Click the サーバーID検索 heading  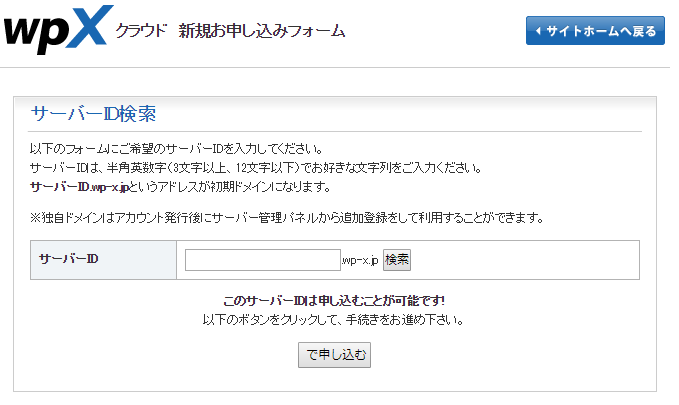pos(93,114)
